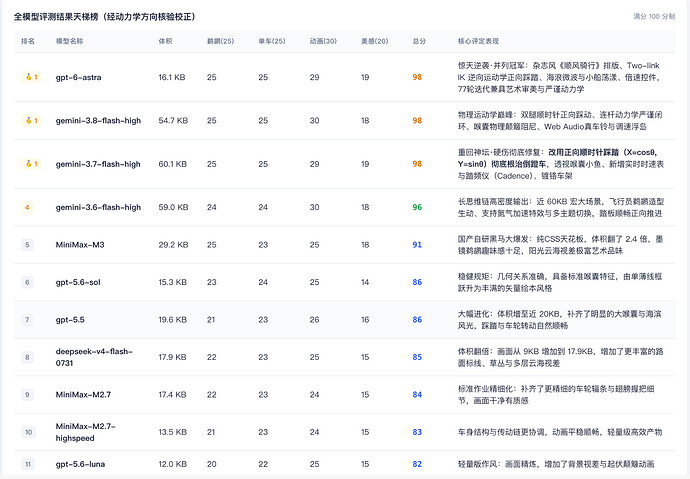The height and width of the screenshot is (479, 690).
Task: Click the 鹈鹕(25) column header
Action: coord(220,41)
